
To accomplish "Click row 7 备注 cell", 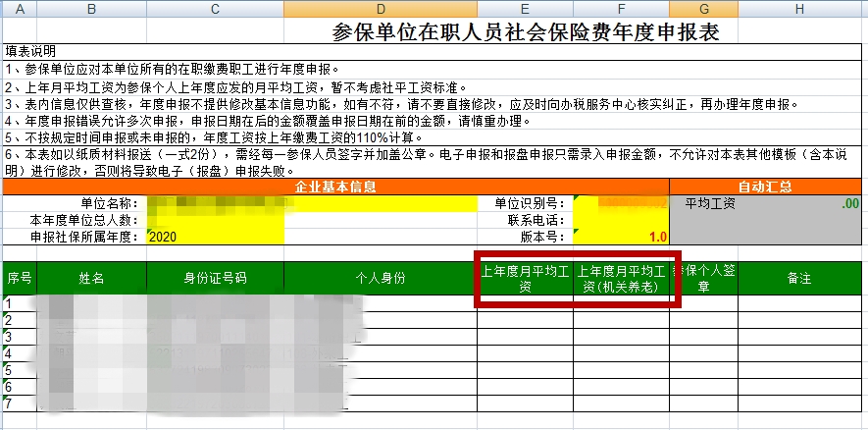I will 800,403.
